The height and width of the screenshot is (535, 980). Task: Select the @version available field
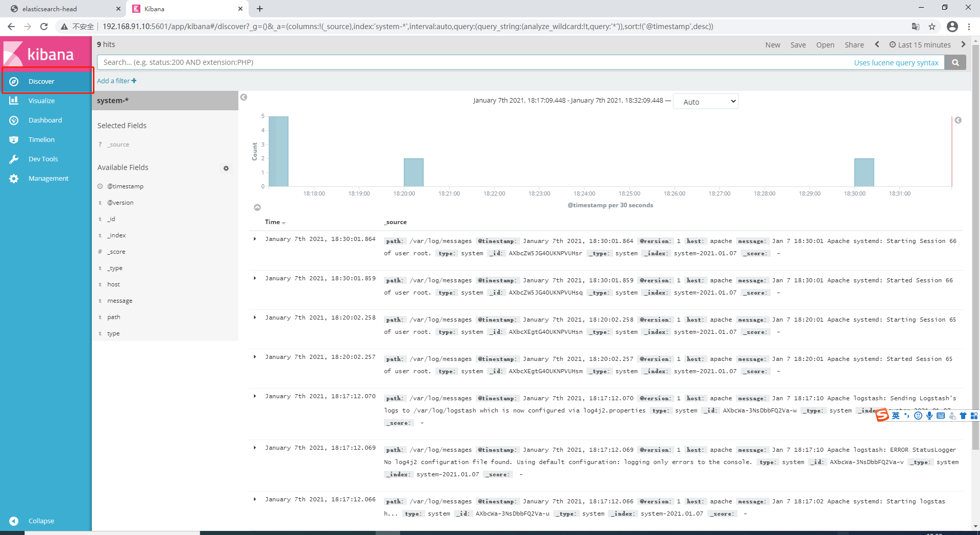pos(120,203)
